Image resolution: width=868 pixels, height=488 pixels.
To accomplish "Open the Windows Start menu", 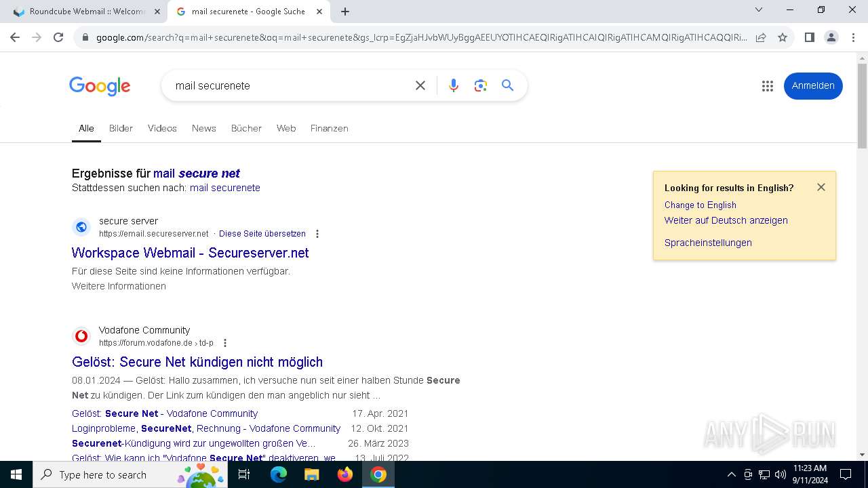I will point(16,474).
